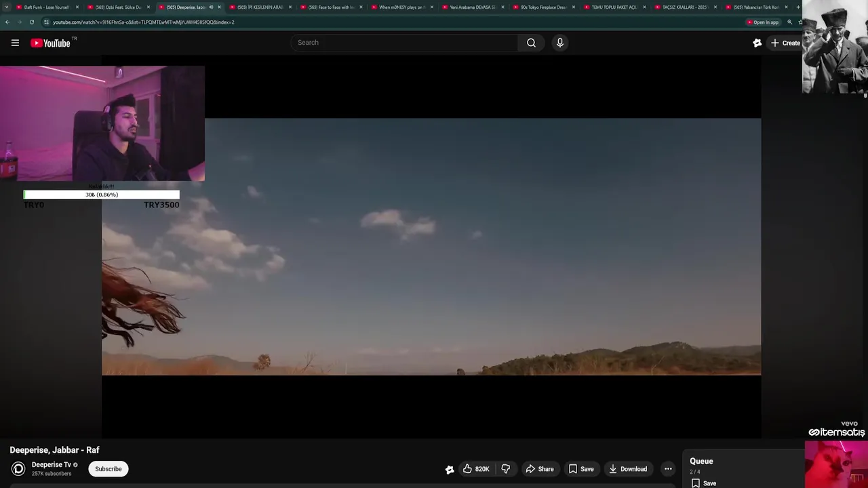Save the video to a playlist

(x=581, y=469)
